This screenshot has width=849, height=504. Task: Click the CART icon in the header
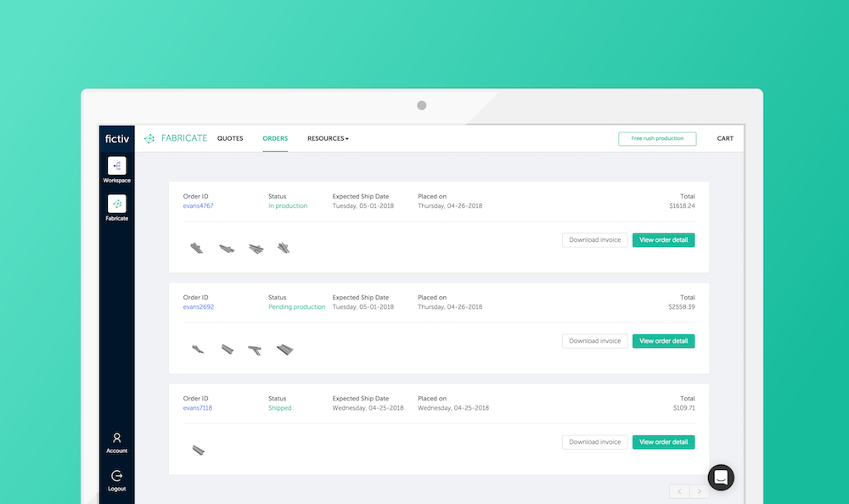click(x=724, y=137)
